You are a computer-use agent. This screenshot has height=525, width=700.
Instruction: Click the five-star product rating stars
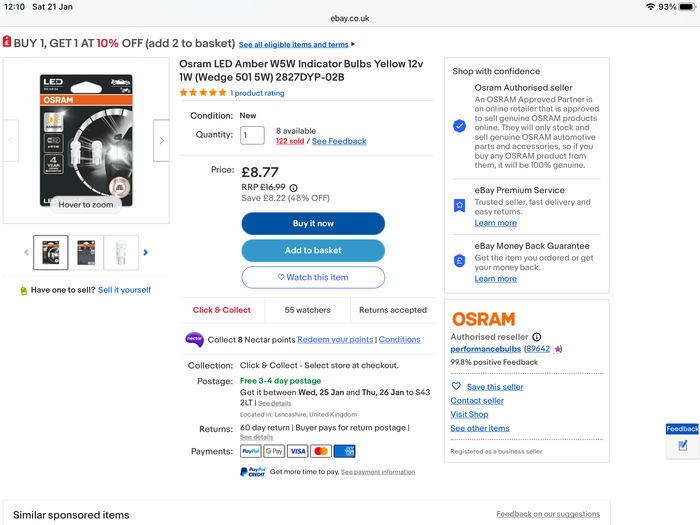pyautogui.click(x=203, y=93)
